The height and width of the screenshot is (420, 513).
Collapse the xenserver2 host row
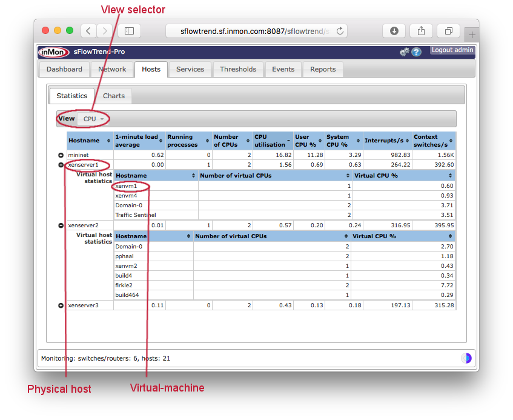click(61, 225)
